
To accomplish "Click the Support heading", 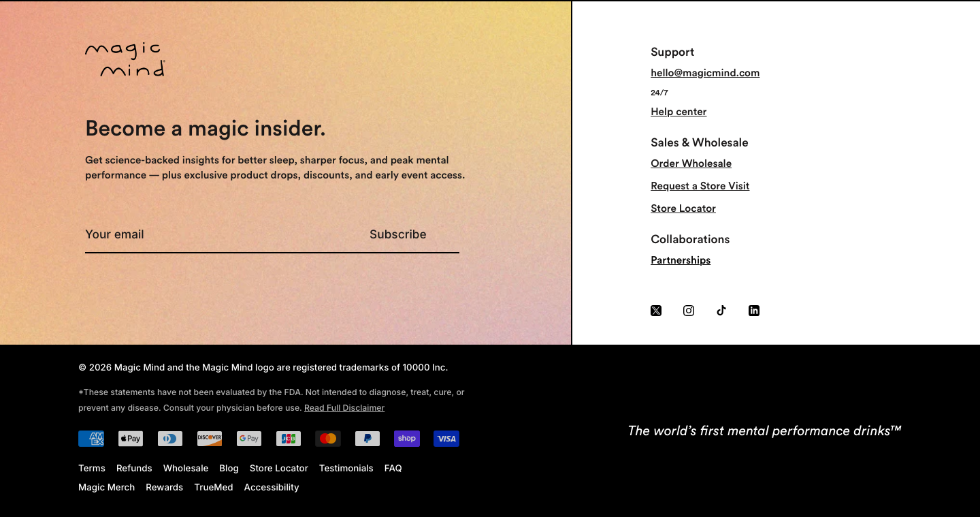I will pos(672,52).
